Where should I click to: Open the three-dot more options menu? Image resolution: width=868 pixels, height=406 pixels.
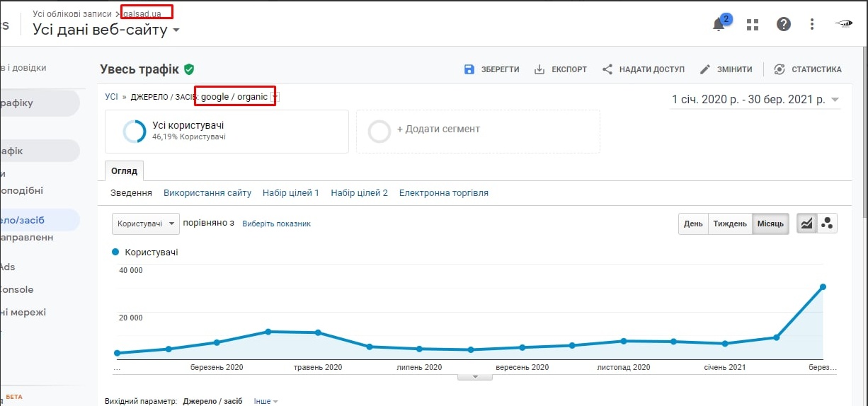tap(812, 25)
